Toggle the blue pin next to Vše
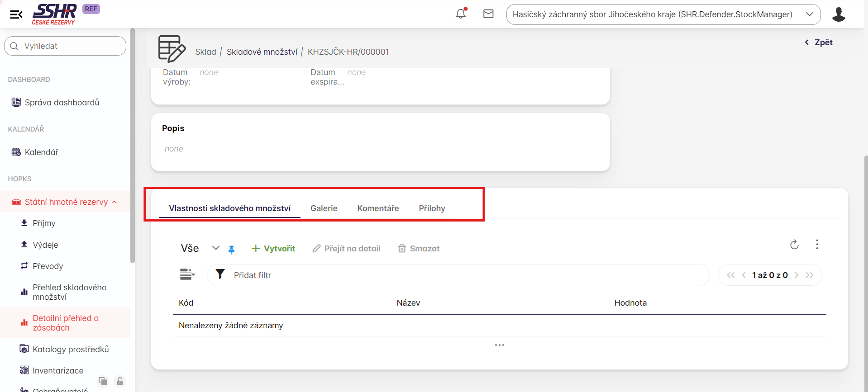 tap(231, 249)
